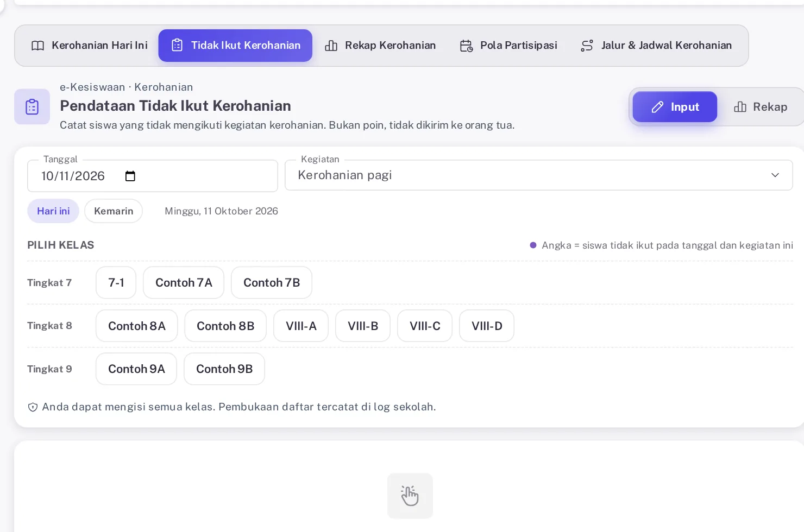The width and height of the screenshot is (804, 532).
Task: Open Jalur & Jadwal Kerohanian tab
Action: click(656, 46)
